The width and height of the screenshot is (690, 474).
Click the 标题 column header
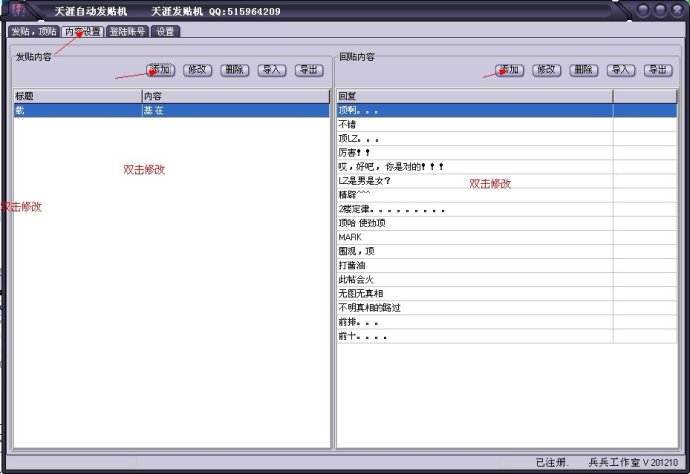pyautogui.click(x=77, y=96)
